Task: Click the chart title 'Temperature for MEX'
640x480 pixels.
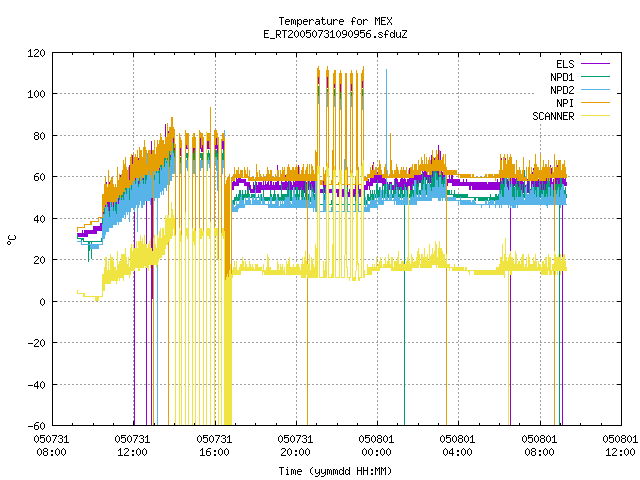Action: click(x=335, y=21)
